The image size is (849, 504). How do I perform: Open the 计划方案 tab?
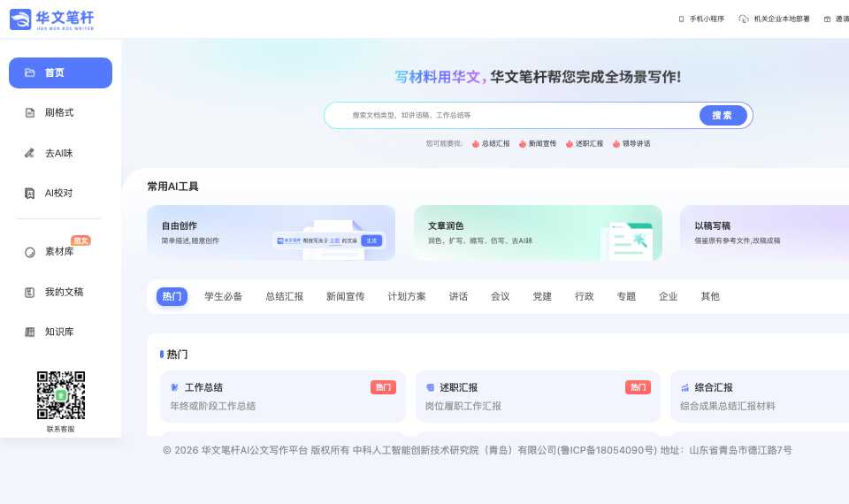(x=407, y=297)
